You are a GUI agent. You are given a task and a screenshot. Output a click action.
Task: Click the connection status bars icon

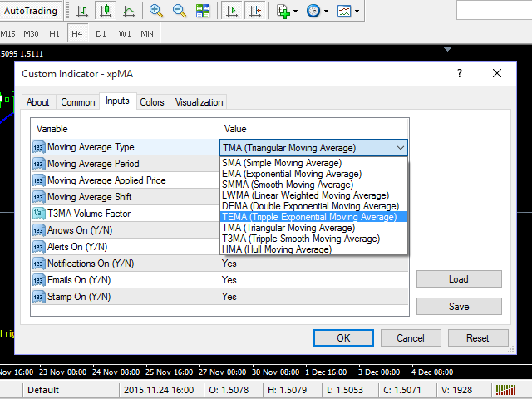[505, 390]
